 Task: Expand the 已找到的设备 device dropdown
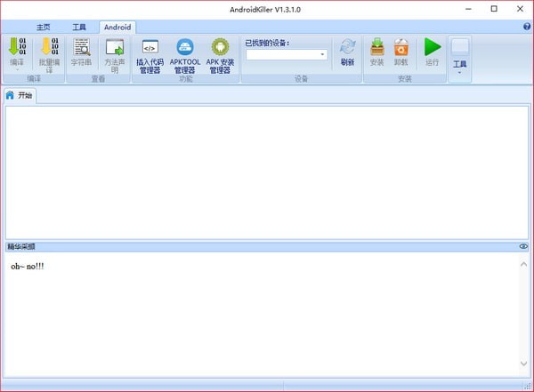(322, 55)
